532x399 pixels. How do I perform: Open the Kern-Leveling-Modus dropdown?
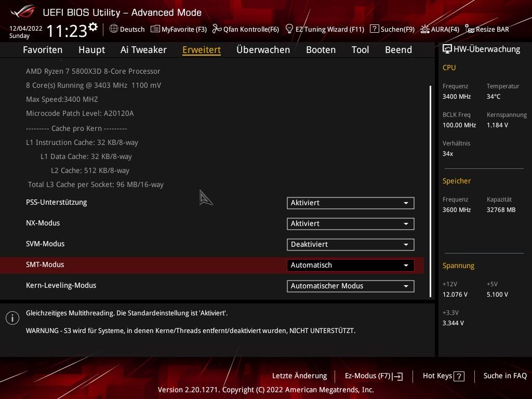[x=351, y=286]
